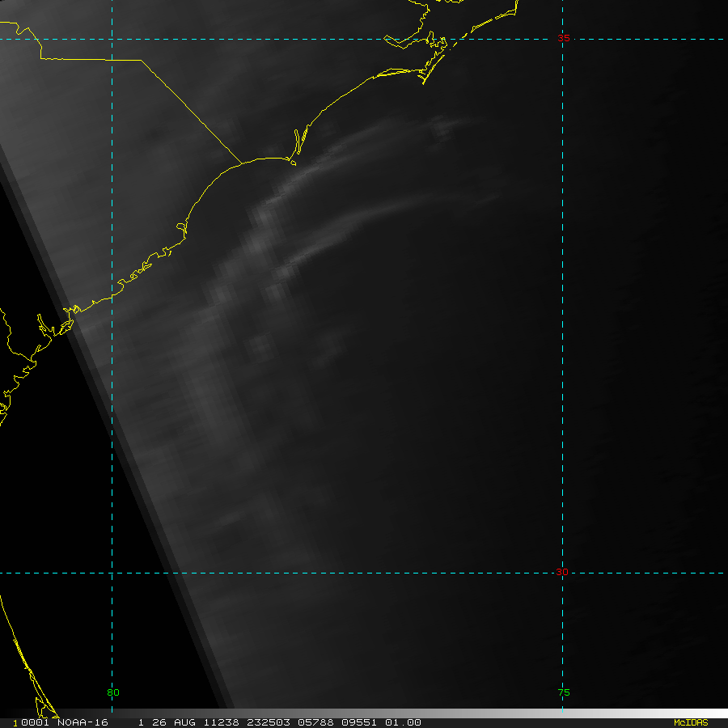Click the 0001 frame number text
The image size is (728, 728).
coord(36,722)
